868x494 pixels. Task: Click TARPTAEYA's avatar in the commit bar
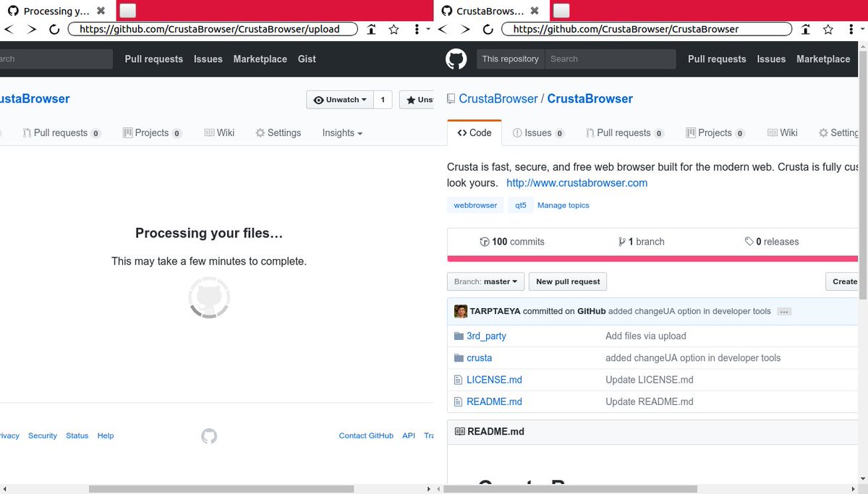coord(461,311)
